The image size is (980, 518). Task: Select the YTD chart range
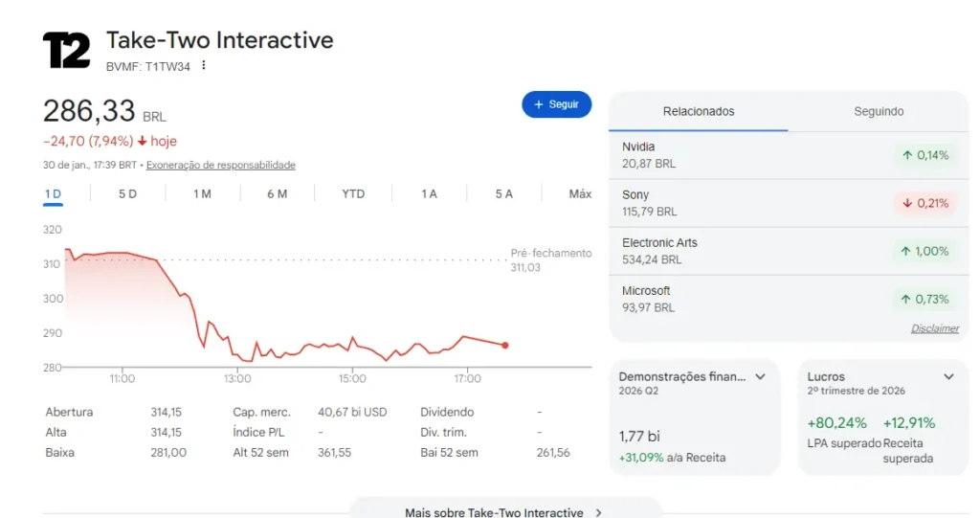point(353,194)
